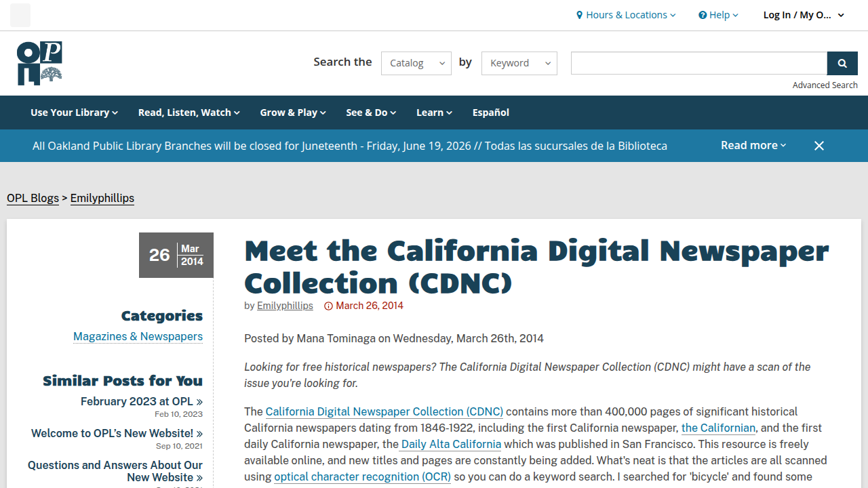Open the Log In / My OPL dropdown

pos(804,15)
